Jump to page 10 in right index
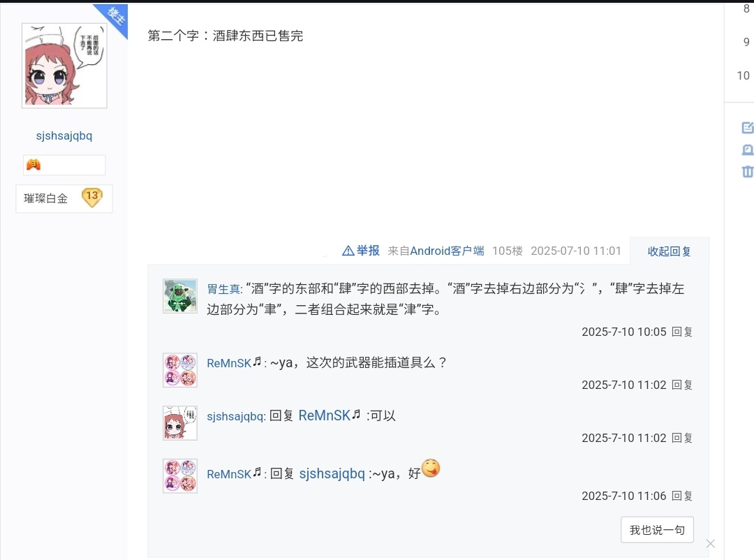The width and height of the screenshot is (754, 560). (743, 75)
